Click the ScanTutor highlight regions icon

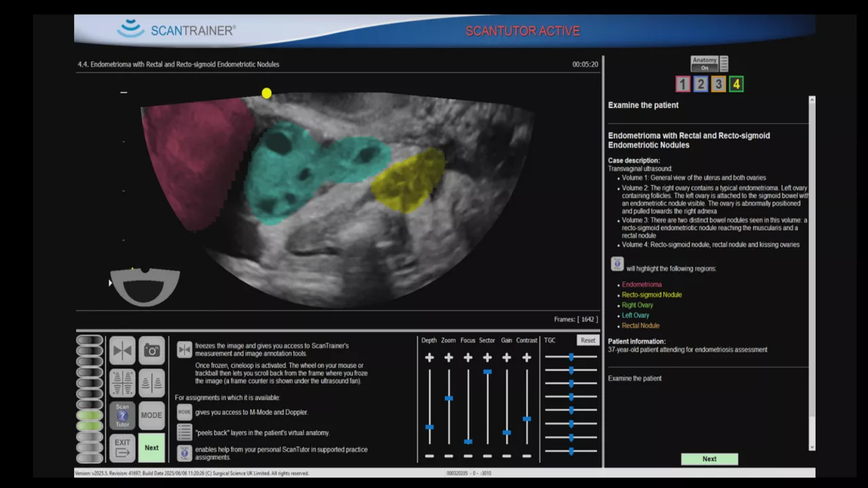click(617, 264)
